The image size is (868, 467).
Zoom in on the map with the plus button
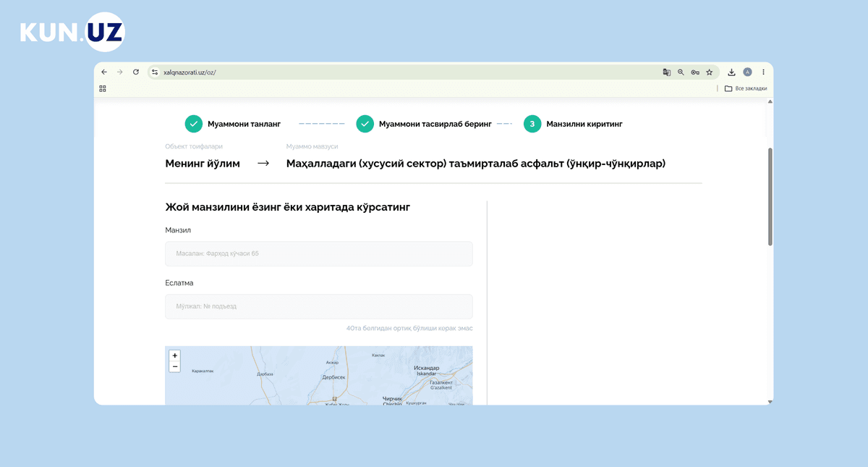click(174, 355)
